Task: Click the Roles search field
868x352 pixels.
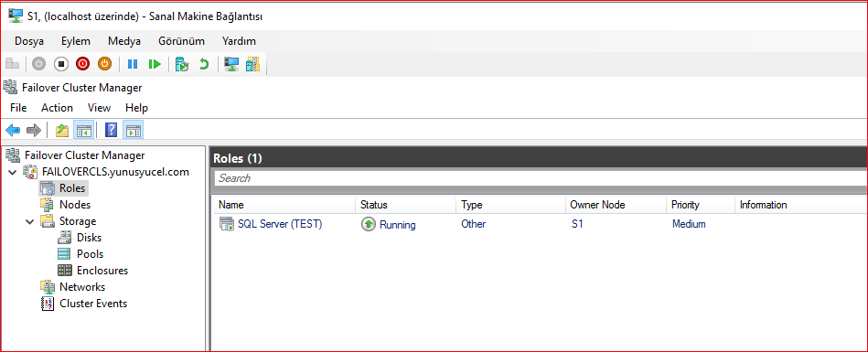Action: coord(541,178)
